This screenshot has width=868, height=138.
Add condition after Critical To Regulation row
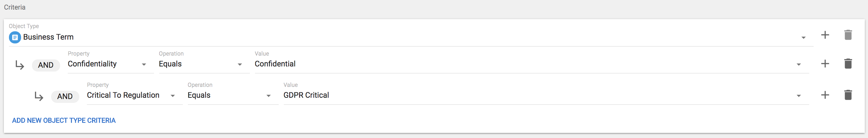[825, 95]
